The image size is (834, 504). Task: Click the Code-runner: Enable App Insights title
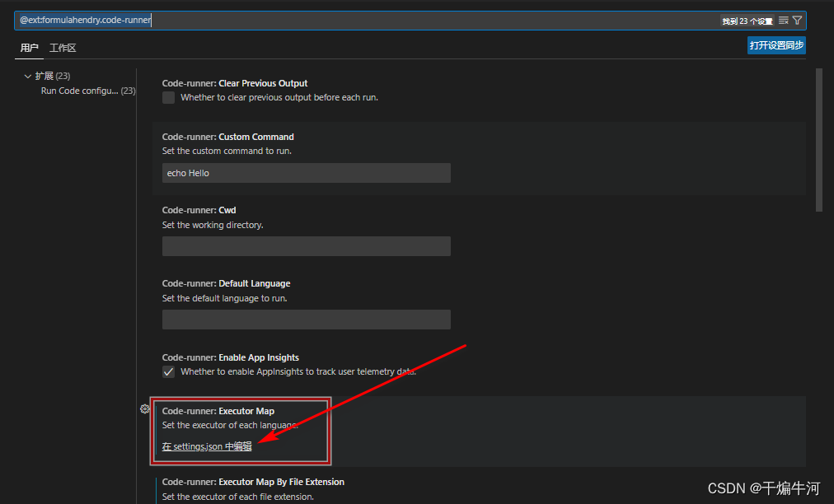pos(230,357)
